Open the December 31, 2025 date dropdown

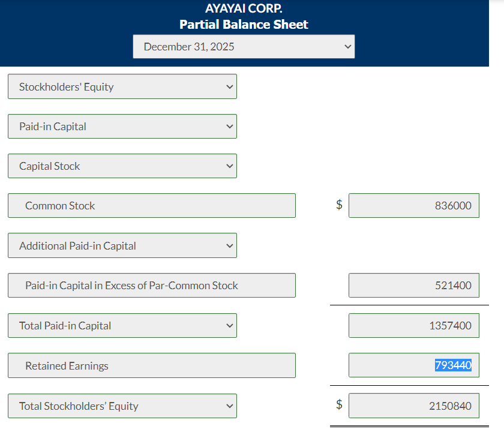pos(244,46)
